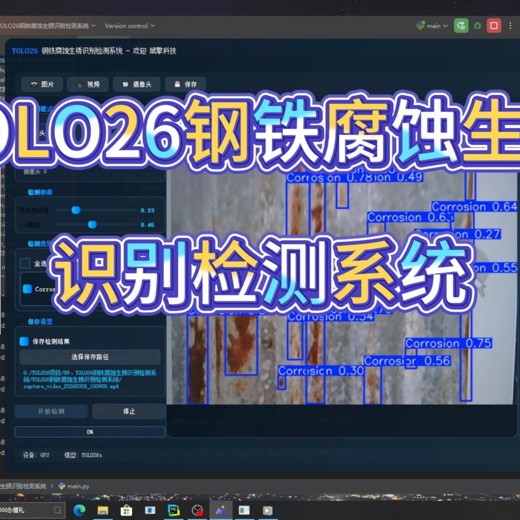The height and width of the screenshot is (520, 520).
Task: Click the Corrosion 0.30 detection label
Action: (x=321, y=371)
